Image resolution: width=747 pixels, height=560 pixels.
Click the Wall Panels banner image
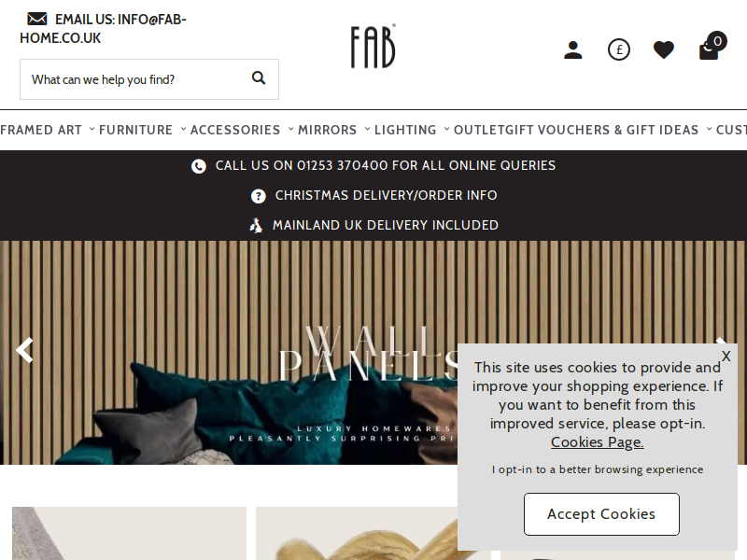point(229,353)
